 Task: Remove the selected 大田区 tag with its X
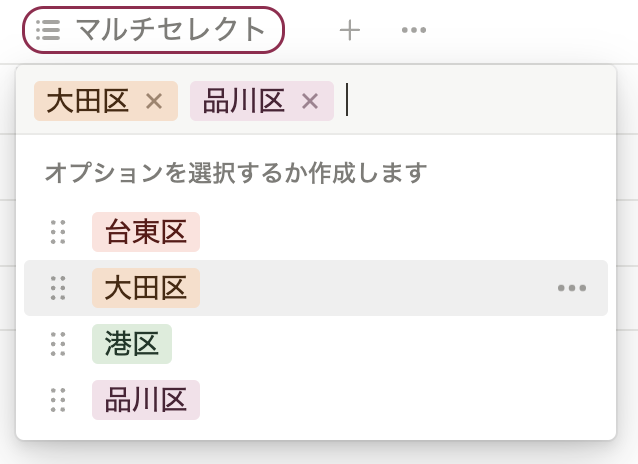(x=154, y=101)
